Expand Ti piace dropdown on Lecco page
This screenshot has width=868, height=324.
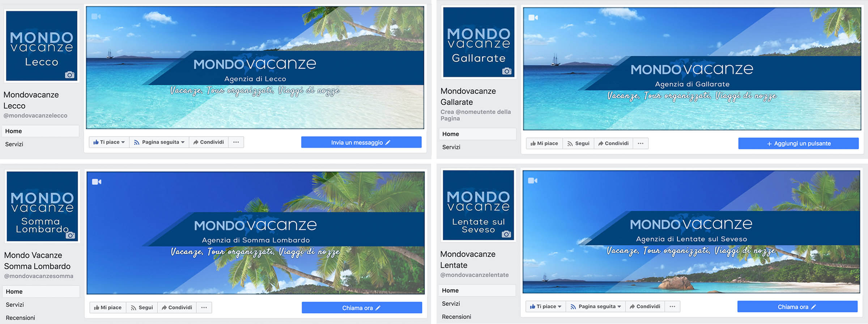tap(109, 142)
